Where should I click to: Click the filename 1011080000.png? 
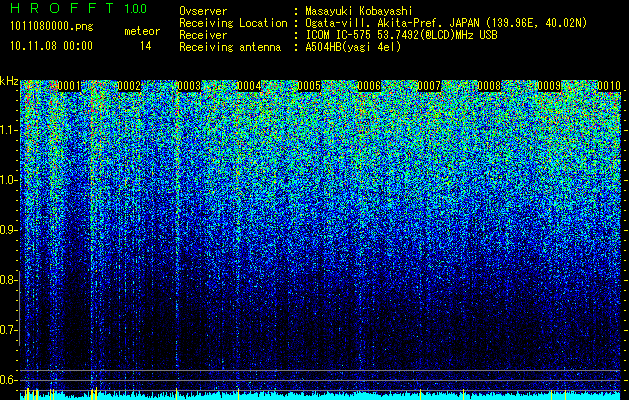pos(52,27)
